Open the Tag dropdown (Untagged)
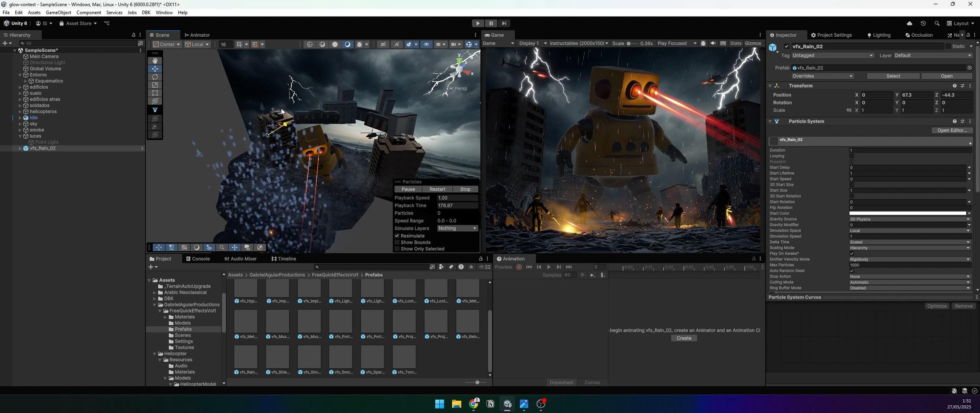 [833, 56]
